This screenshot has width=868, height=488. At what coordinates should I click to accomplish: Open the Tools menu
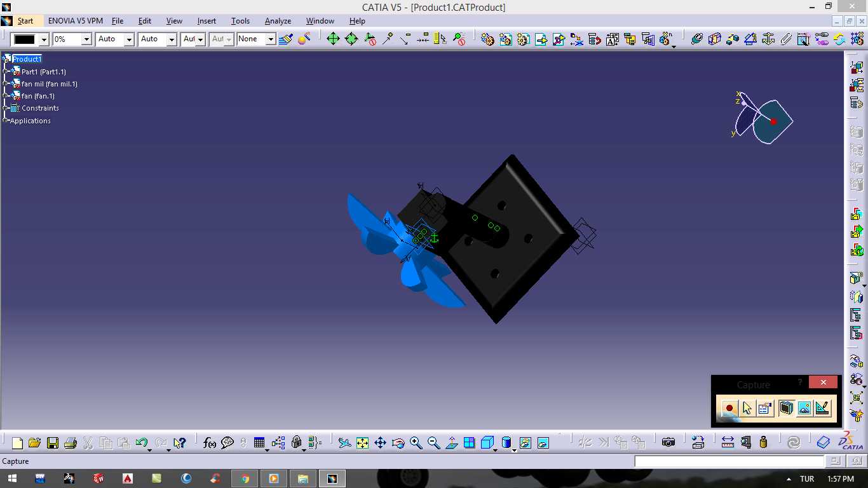pyautogui.click(x=240, y=21)
